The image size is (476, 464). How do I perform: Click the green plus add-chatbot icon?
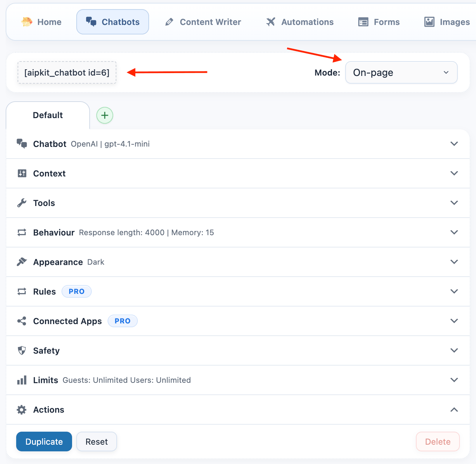105,115
